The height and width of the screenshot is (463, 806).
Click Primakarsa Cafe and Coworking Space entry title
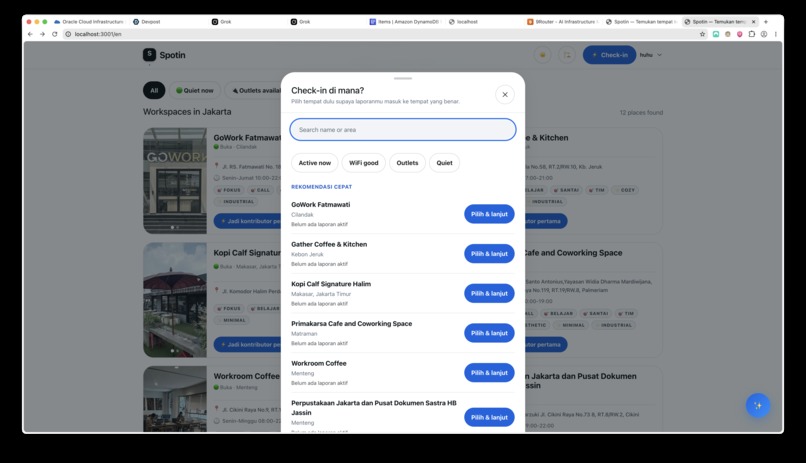pos(351,324)
